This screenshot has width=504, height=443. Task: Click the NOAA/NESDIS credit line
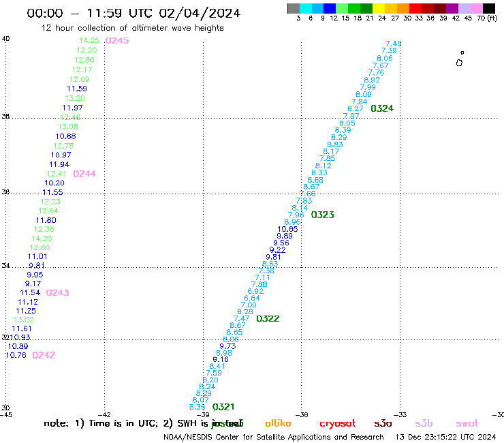tap(274, 438)
